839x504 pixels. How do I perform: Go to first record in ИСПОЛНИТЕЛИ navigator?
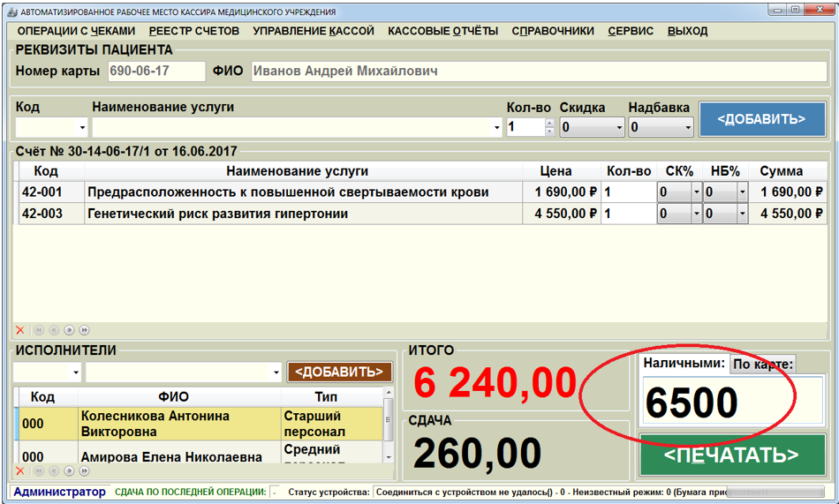(39, 470)
